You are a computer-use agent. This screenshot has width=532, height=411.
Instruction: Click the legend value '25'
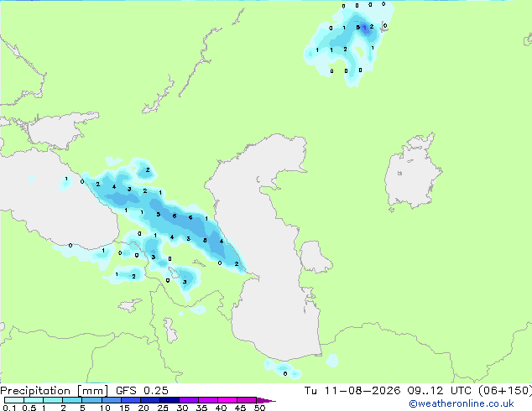(163, 408)
